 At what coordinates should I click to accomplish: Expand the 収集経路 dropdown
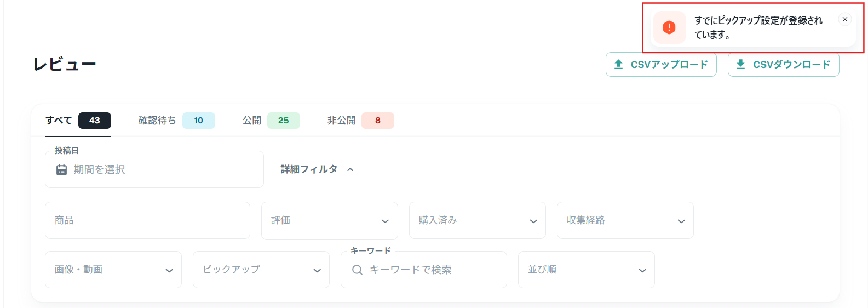coord(625,220)
